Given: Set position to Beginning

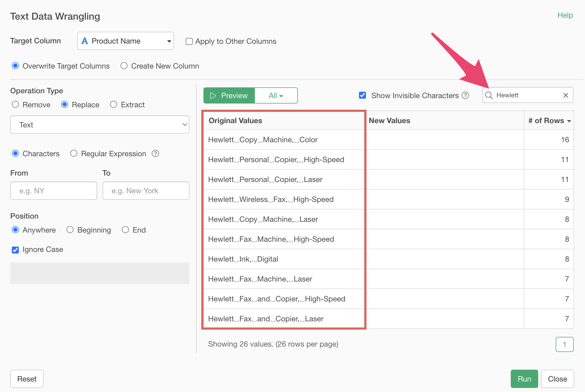Looking at the screenshot, I should coord(70,230).
